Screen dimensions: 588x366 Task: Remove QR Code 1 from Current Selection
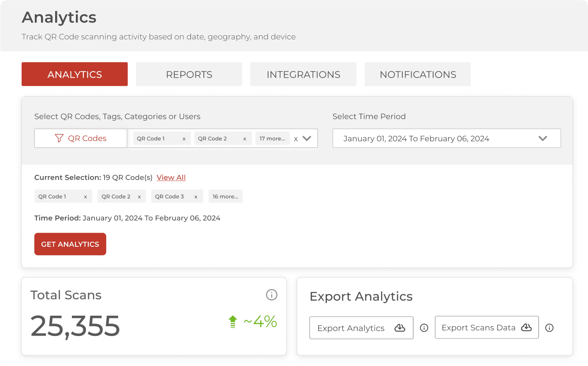click(86, 197)
